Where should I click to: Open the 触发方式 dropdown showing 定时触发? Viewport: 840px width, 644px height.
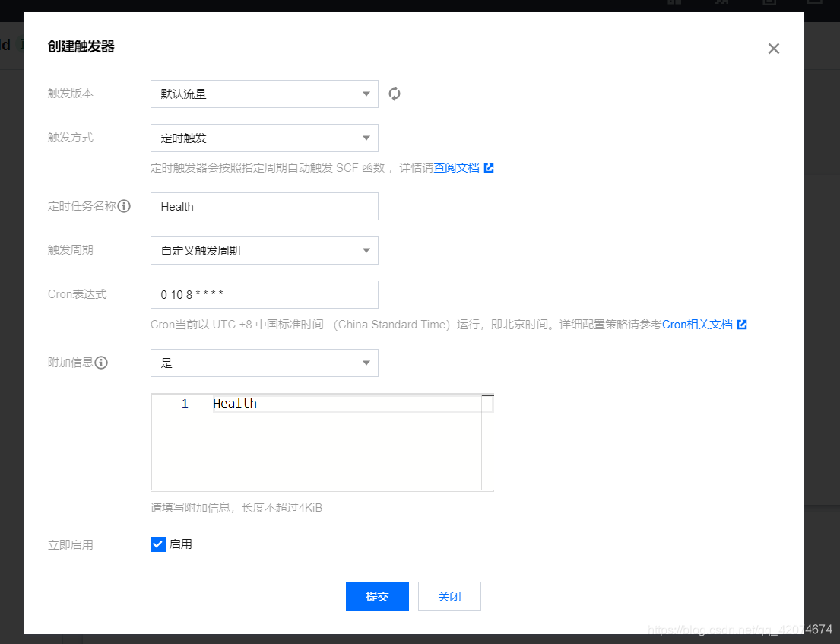pos(264,138)
